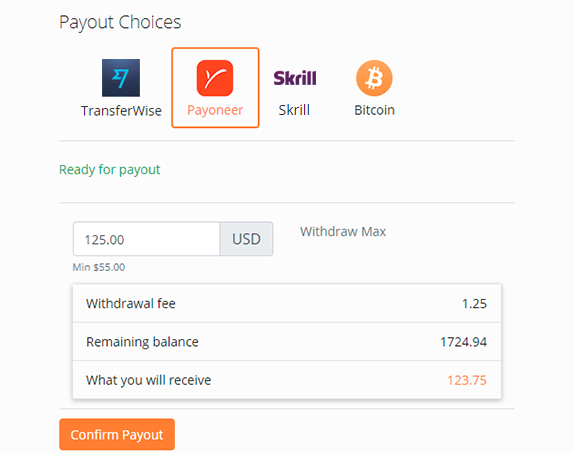Choose the Payoneer logo icon
This screenshot has height=454, width=574.
tap(215, 78)
